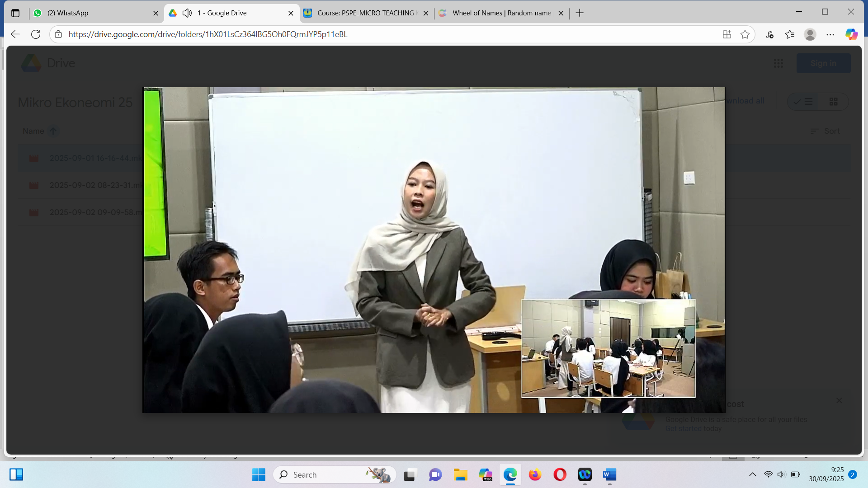Show hidden system tray icons

(752, 474)
